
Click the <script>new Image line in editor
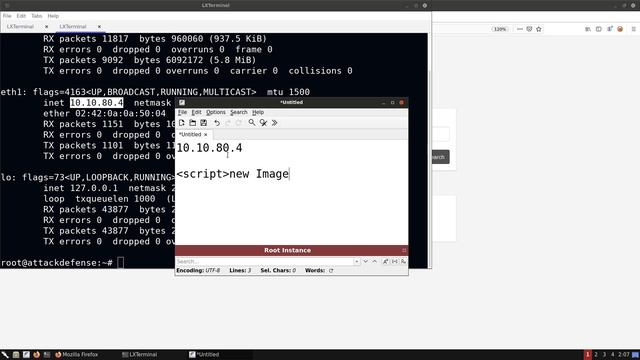(233, 174)
